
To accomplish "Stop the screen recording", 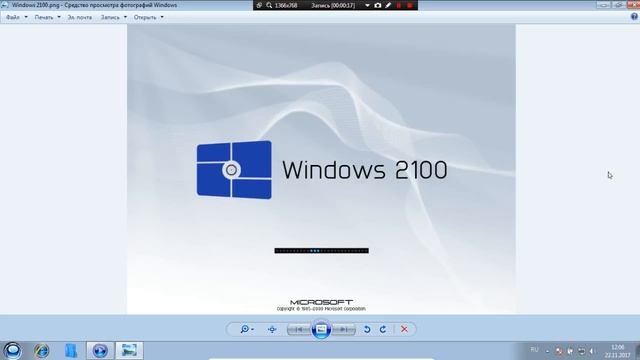I will pos(410,5).
